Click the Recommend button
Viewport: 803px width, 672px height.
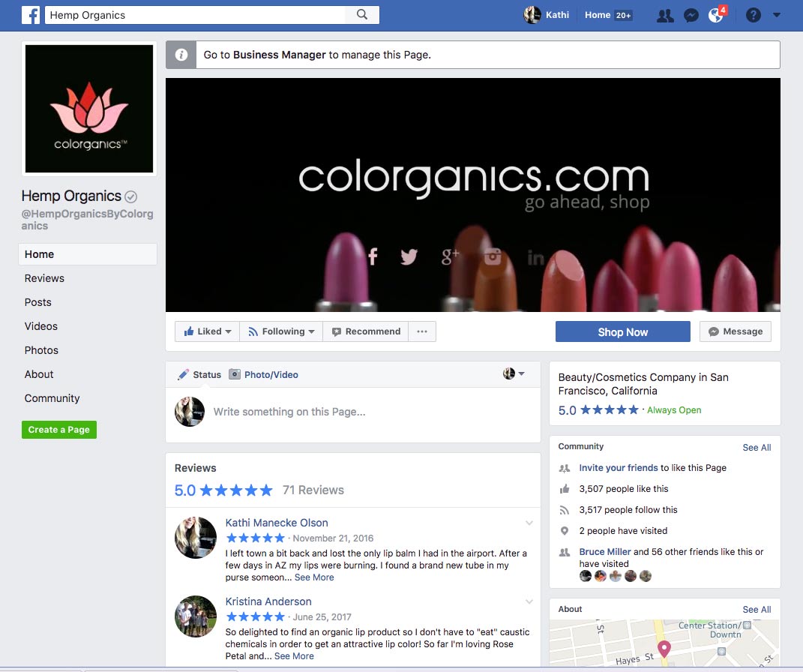point(366,331)
